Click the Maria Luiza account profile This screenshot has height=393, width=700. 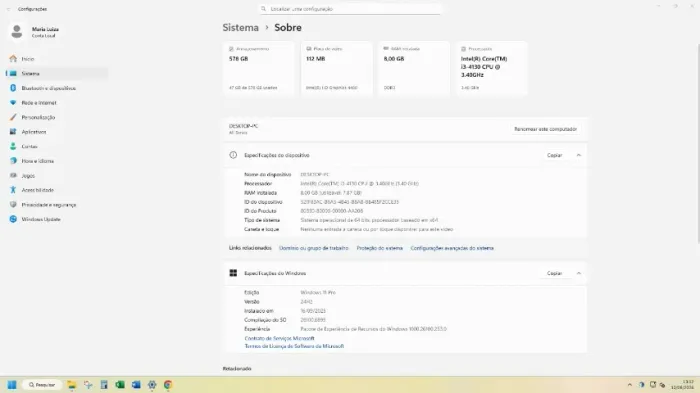point(35,32)
